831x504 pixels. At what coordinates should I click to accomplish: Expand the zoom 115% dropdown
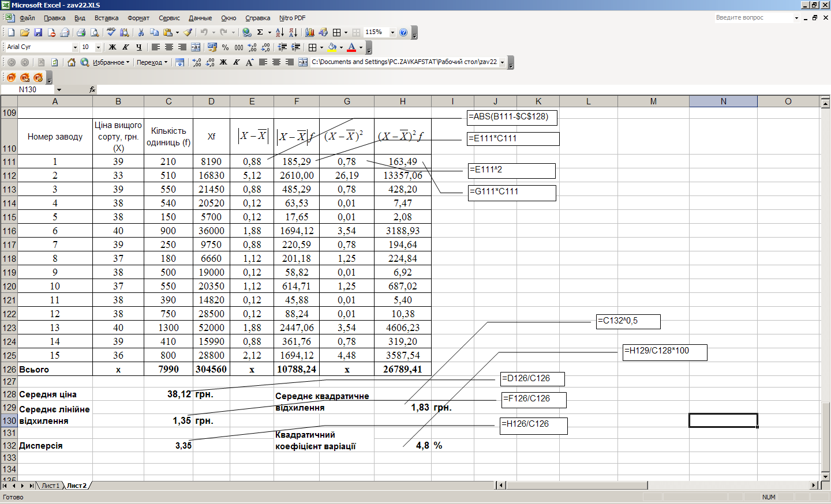[392, 32]
